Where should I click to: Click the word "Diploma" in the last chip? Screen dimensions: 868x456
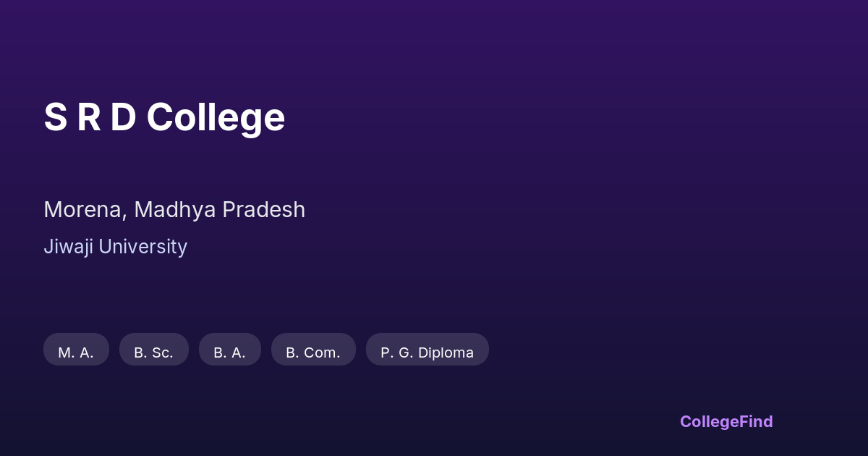[x=446, y=352]
